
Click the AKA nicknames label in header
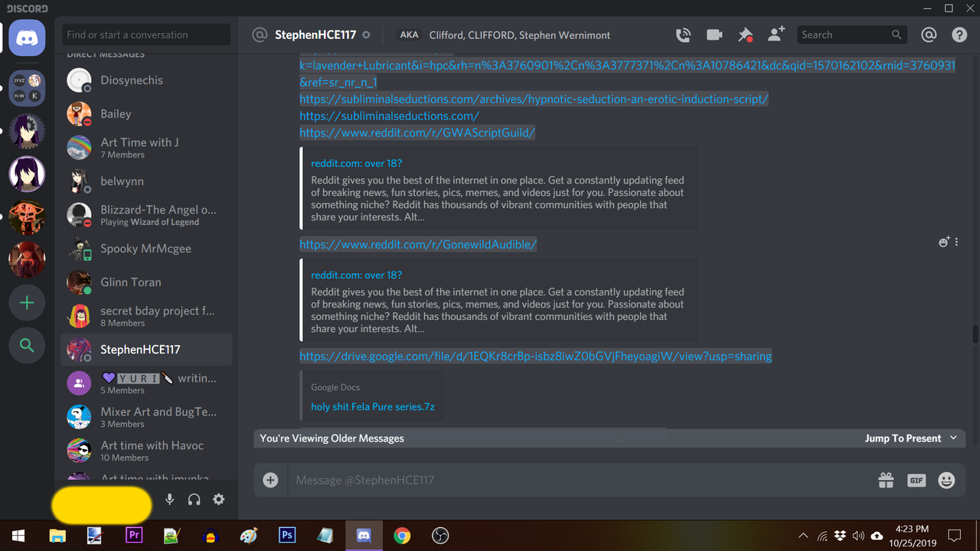409,34
